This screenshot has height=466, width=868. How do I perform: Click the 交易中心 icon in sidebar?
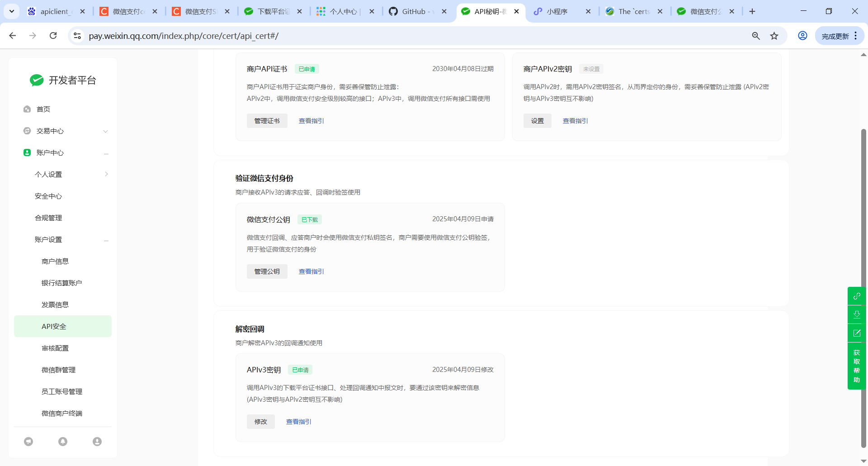(x=27, y=131)
